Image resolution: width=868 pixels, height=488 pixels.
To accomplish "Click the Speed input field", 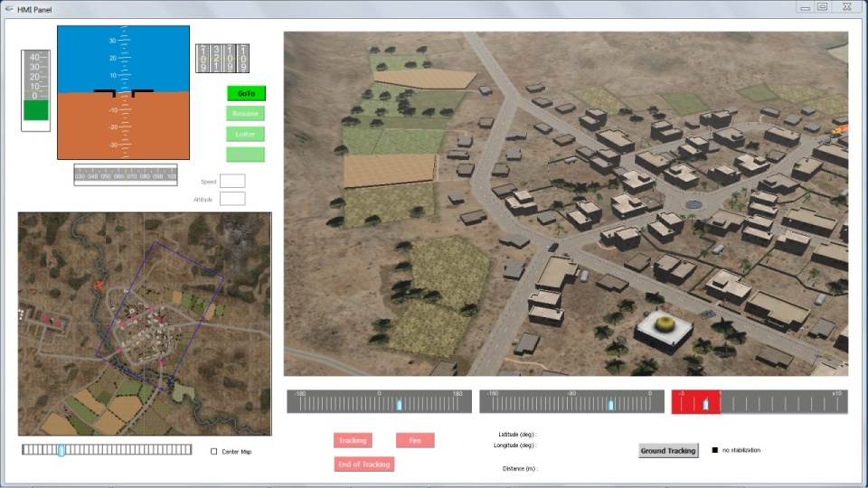I will tap(232, 181).
